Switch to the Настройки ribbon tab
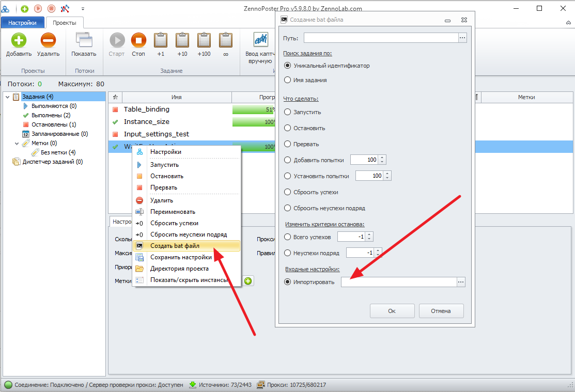The image size is (575, 392). [x=22, y=23]
